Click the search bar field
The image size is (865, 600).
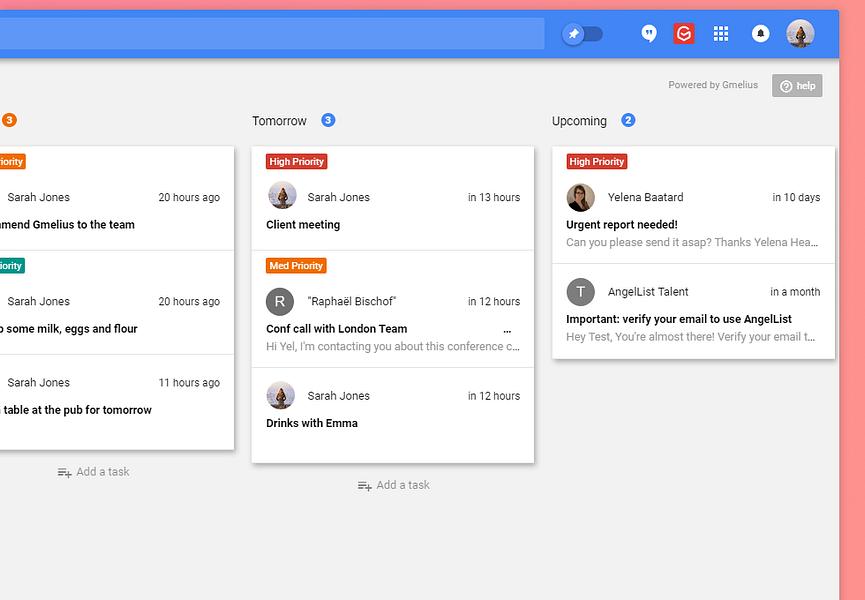point(272,34)
